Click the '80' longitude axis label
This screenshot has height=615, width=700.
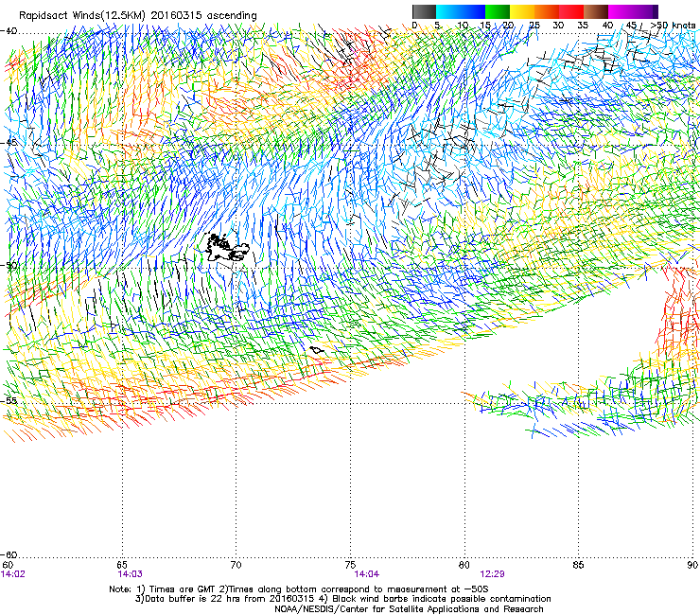pyautogui.click(x=464, y=565)
